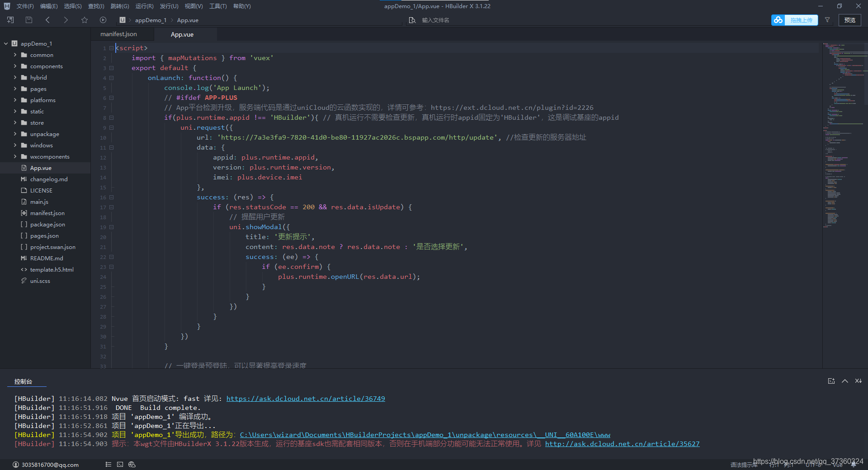
Task: Click the LICENSE file icon in tree
Action: (24, 190)
